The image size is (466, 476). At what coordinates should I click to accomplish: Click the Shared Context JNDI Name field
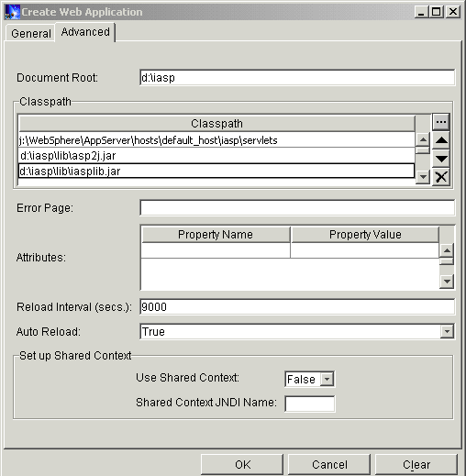tap(310, 404)
